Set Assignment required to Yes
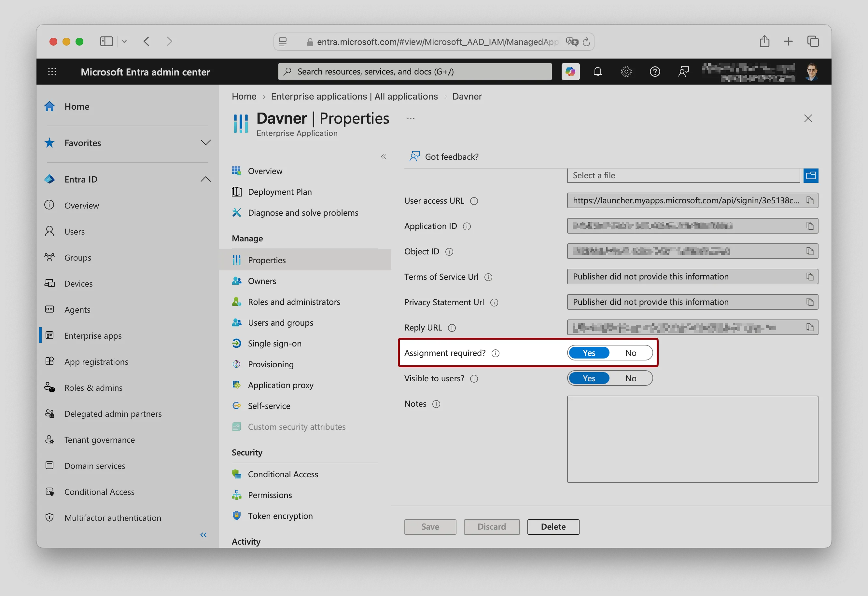The height and width of the screenshot is (596, 868). pyautogui.click(x=589, y=353)
